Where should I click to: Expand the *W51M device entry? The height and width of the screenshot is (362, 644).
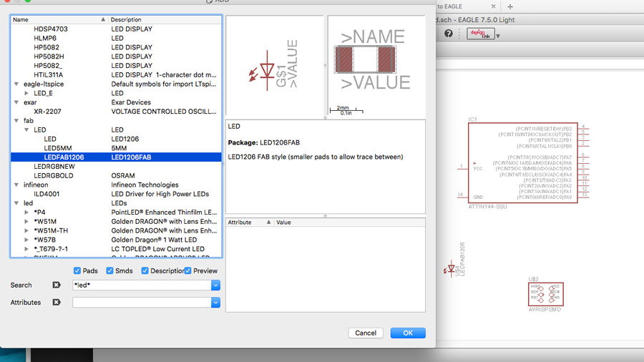pos(26,221)
